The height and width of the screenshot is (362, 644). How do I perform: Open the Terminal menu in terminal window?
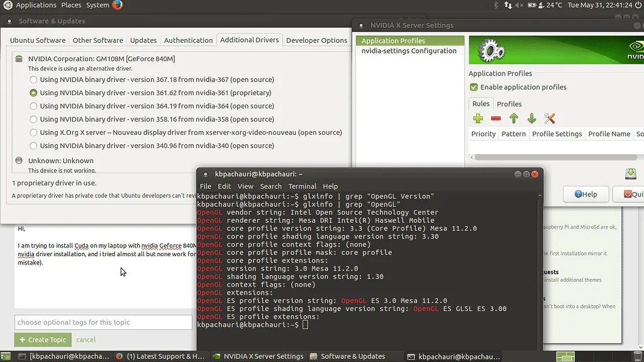[x=303, y=186]
